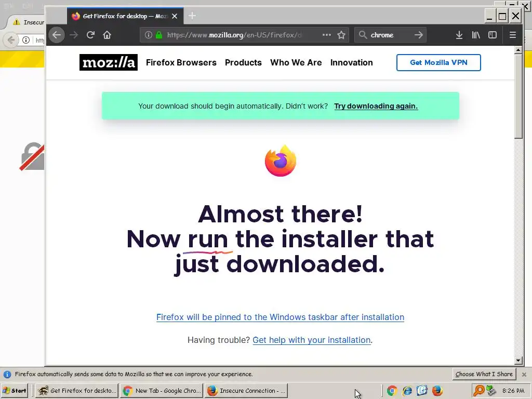Go back using Firefox back arrow

pyautogui.click(x=57, y=35)
